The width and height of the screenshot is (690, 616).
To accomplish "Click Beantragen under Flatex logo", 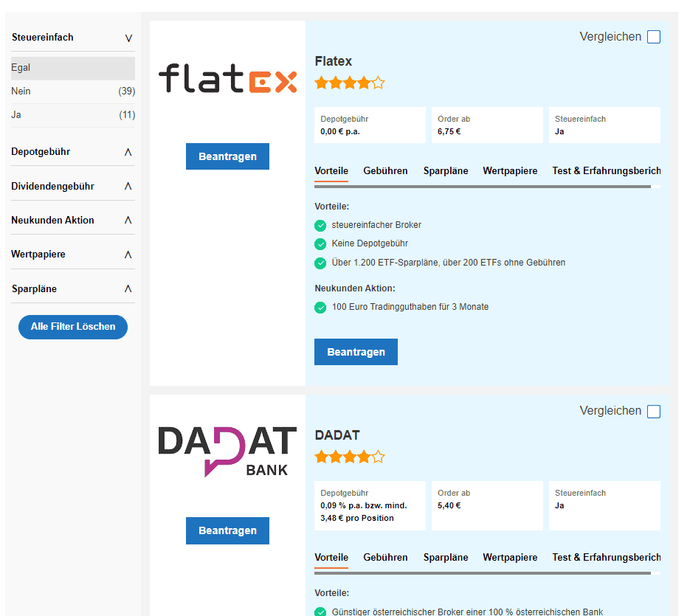I will (x=227, y=156).
